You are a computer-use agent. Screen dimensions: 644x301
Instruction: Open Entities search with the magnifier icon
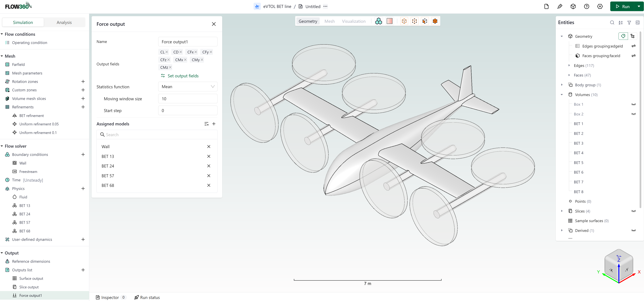[612, 22]
